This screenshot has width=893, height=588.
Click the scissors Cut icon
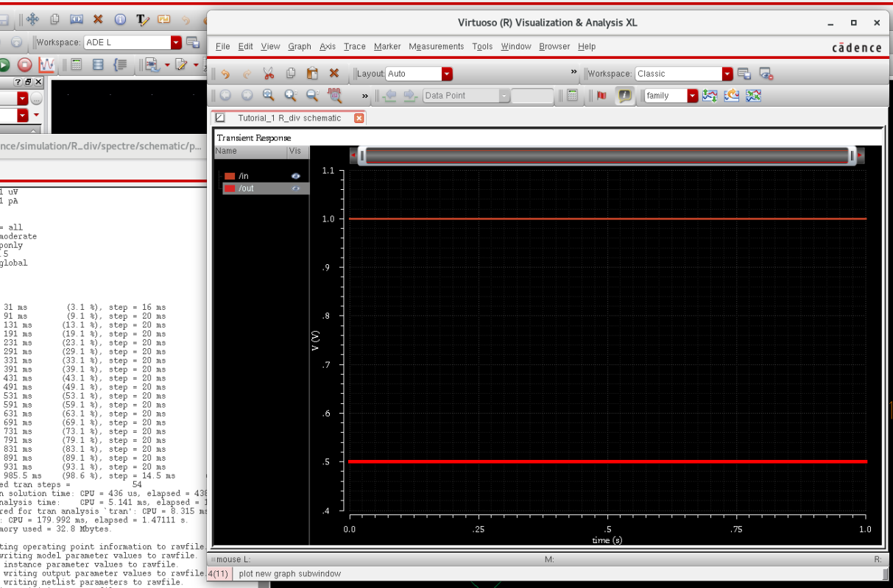coord(268,74)
